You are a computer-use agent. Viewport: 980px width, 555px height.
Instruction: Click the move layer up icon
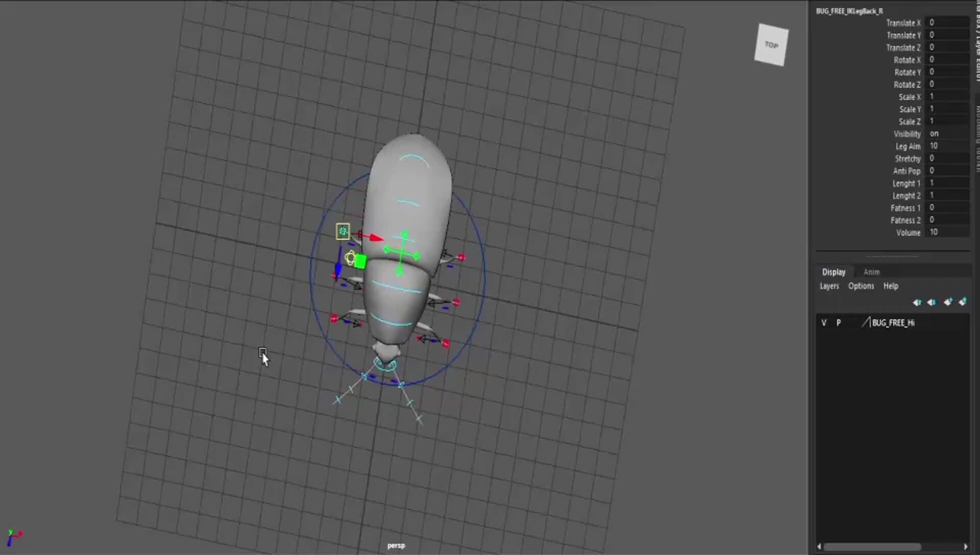[917, 302]
